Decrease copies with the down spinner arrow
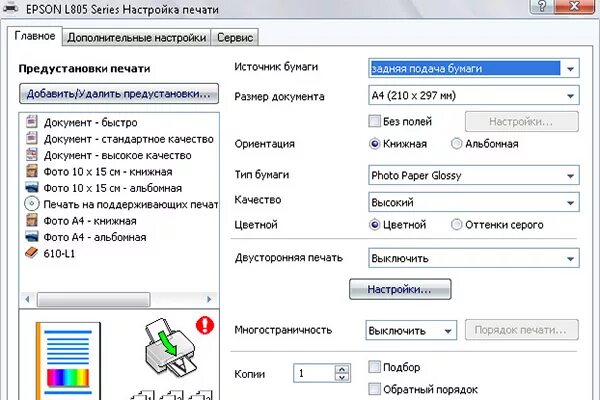 (342, 377)
